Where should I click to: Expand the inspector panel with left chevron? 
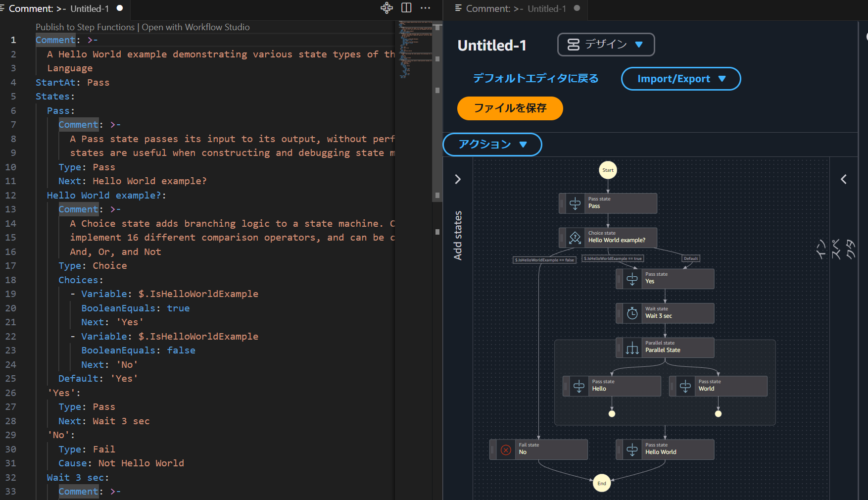pyautogui.click(x=844, y=179)
